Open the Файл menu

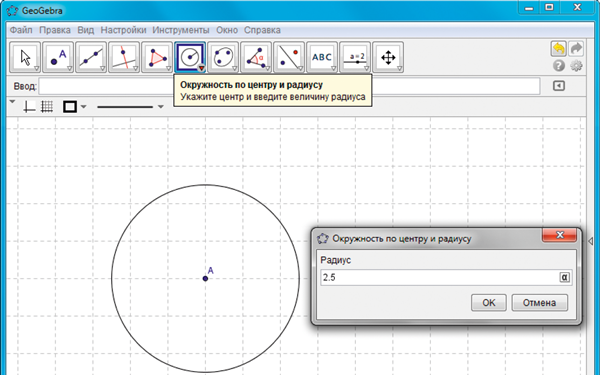[x=21, y=30]
